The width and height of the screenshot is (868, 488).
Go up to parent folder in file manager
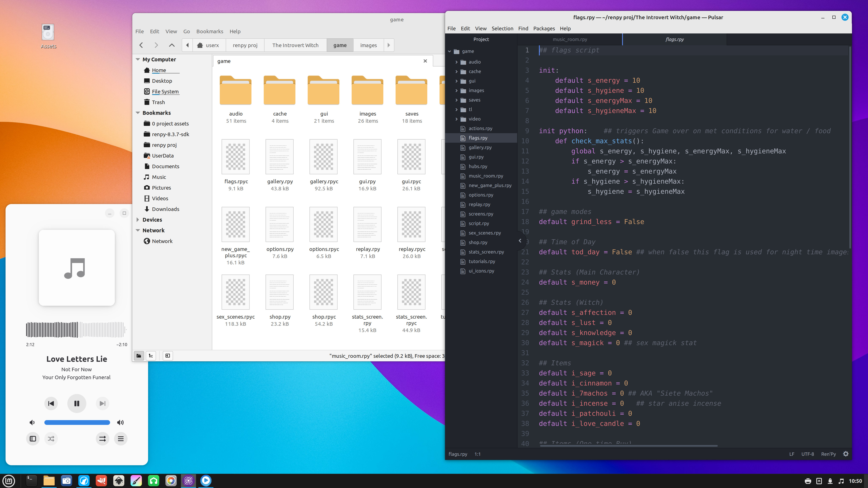click(x=171, y=45)
